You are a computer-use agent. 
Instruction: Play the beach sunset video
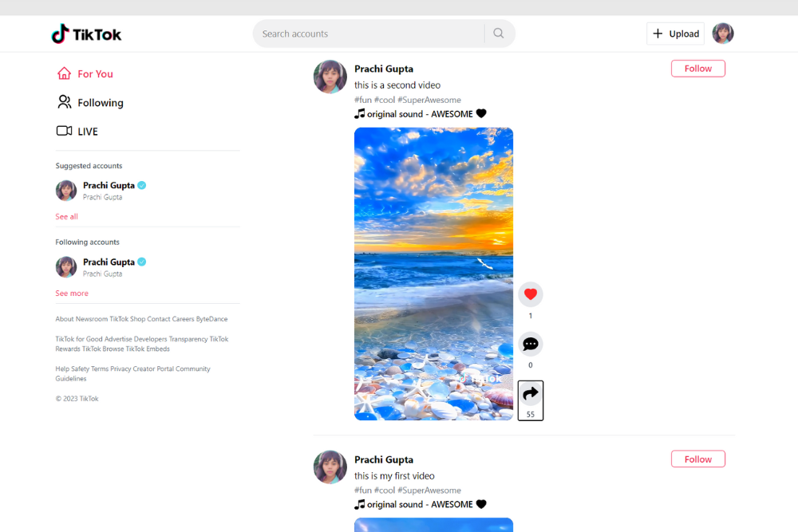(x=433, y=274)
